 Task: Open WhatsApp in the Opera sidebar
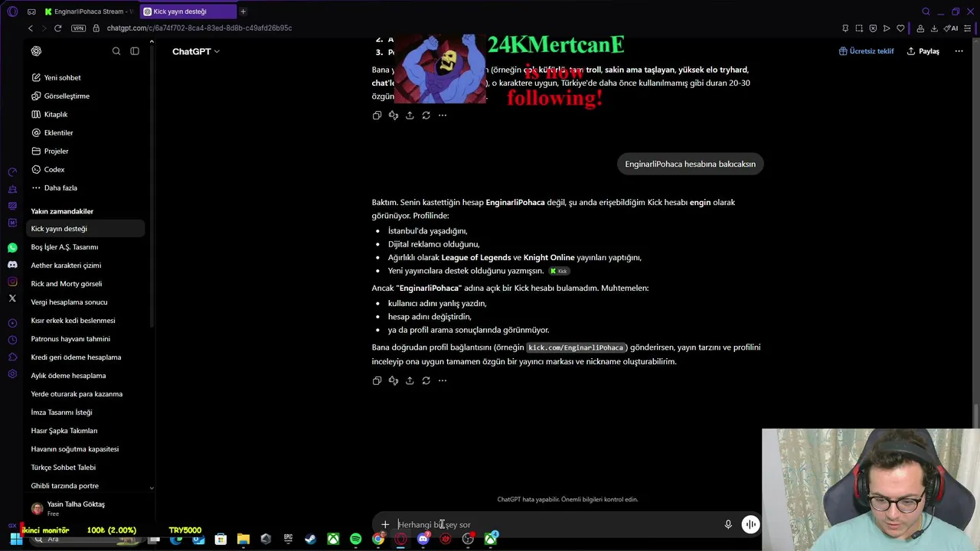pos(12,248)
